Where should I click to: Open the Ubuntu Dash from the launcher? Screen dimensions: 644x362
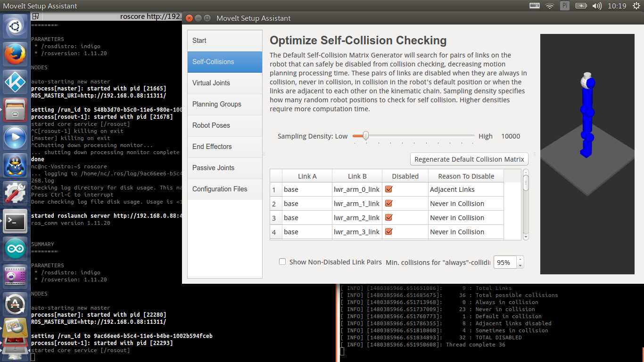point(16,26)
